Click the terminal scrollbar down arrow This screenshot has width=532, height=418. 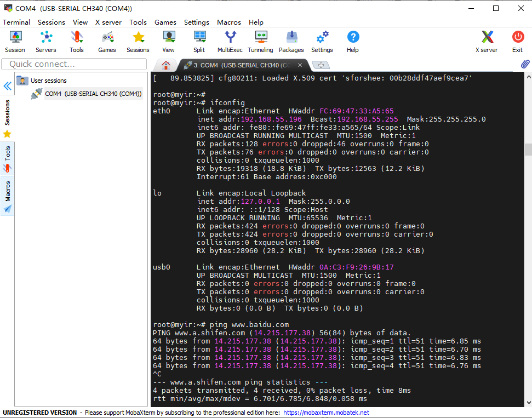(528, 403)
